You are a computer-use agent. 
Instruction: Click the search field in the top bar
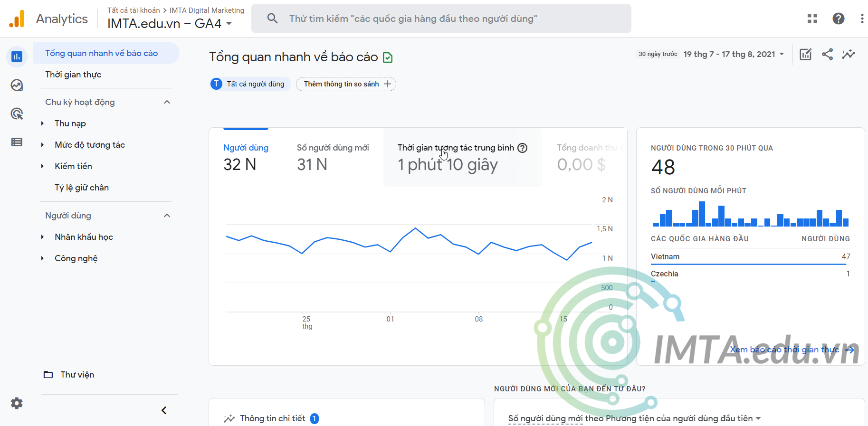[441, 19]
